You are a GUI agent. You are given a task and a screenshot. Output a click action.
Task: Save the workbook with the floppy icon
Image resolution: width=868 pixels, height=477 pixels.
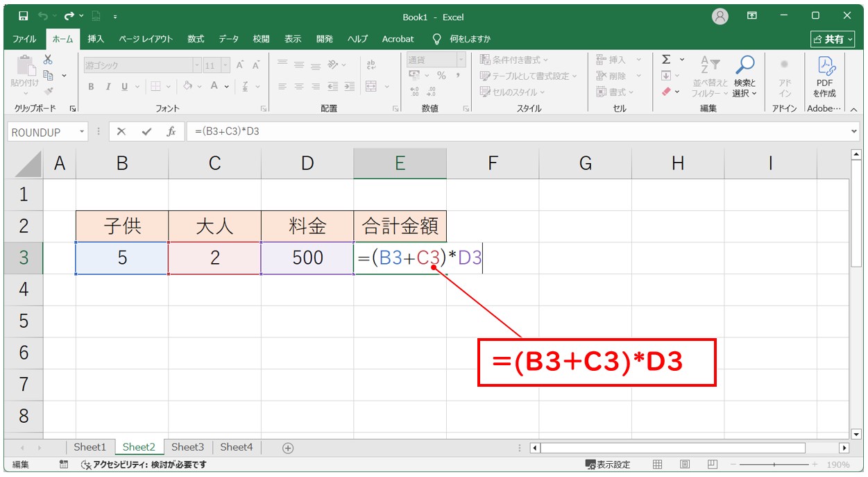(x=23, y=16)
